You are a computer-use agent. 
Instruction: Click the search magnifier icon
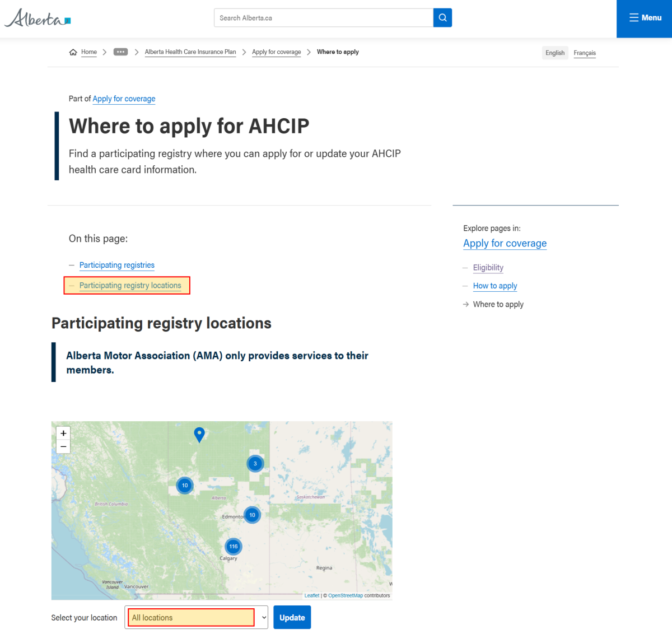442,17
